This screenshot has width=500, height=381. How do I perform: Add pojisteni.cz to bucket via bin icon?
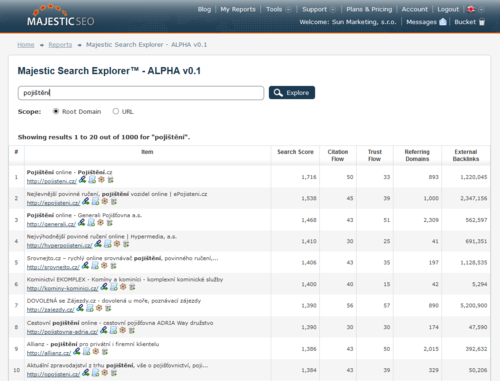(111, 180)
